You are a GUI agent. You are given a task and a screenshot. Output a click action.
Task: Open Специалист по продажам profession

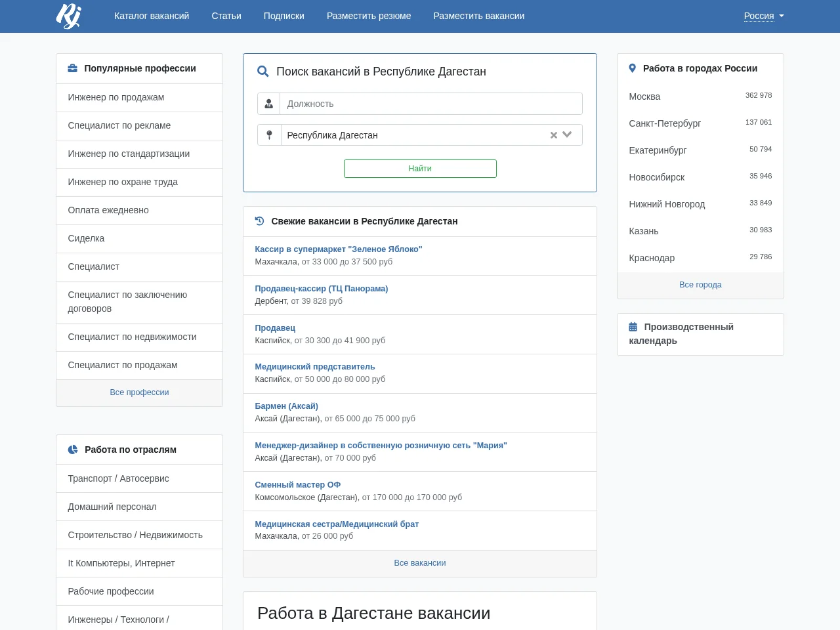tap(139, 365)
